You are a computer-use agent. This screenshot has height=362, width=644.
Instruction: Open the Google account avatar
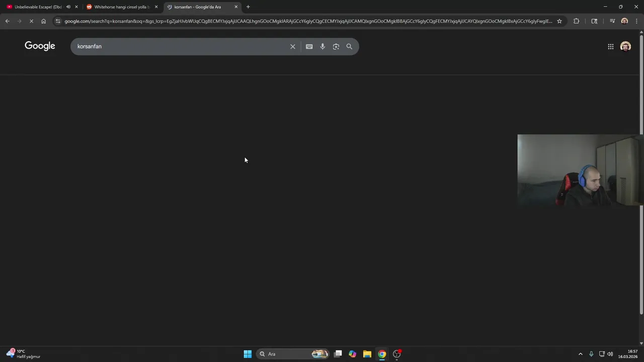click(x=625, y=46)
